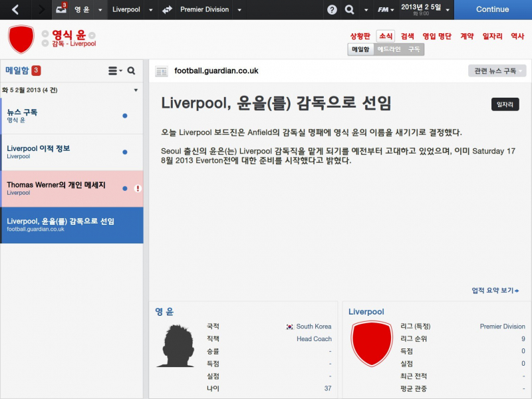Switch to the 구독 sub-tab
532x399 pixels.
pyautogui.click(x=414, y=49)
